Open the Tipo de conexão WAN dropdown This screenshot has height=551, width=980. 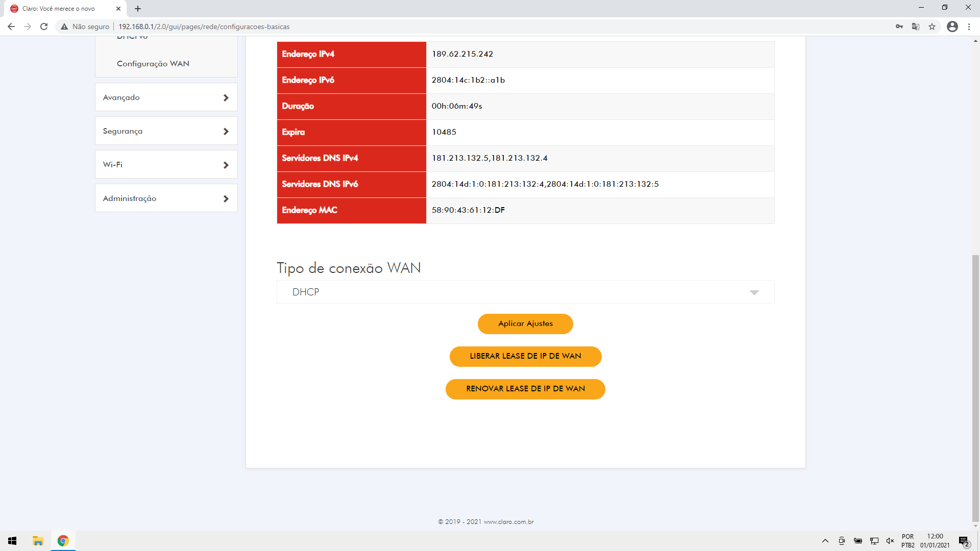[526, 292]
